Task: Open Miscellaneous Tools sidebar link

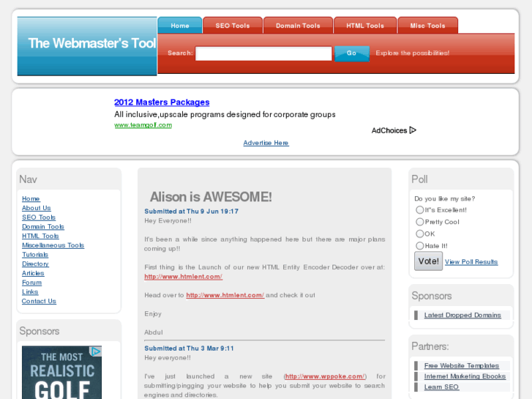Action: point(53,245)
